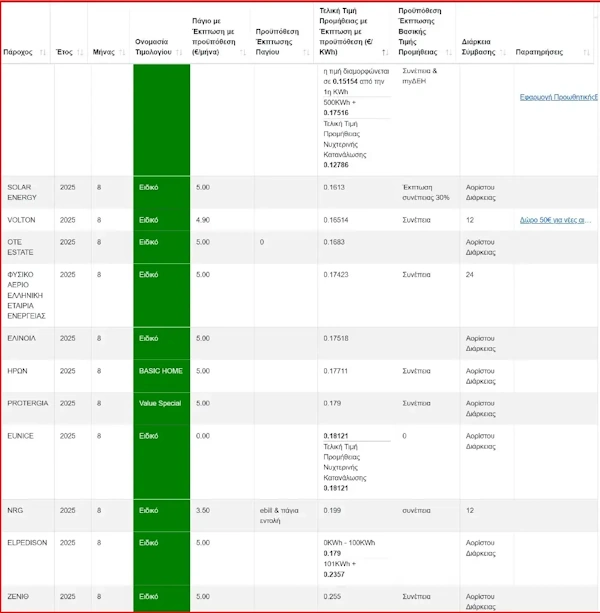
Task: Select the green Value Special cell
Action: pos(160,404)
